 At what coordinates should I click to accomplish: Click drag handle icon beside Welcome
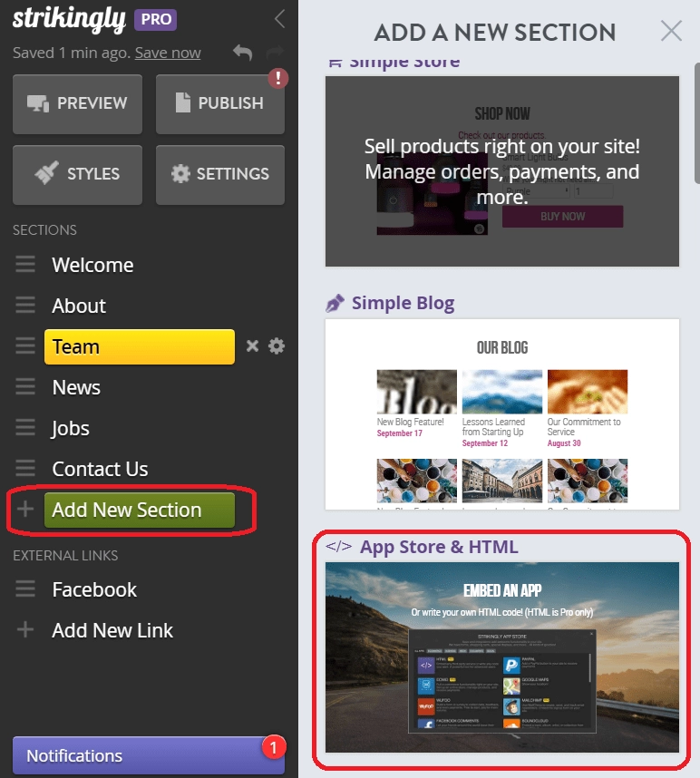25,265
